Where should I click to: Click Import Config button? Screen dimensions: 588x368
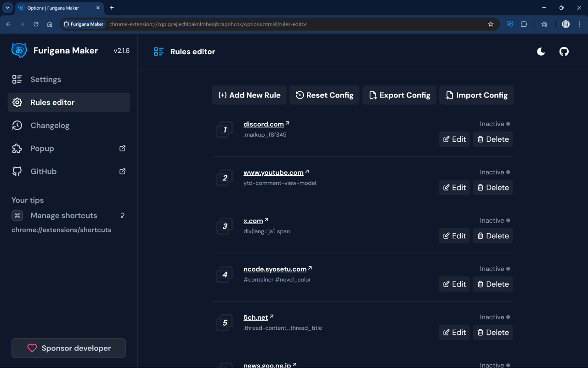(476, 95)
